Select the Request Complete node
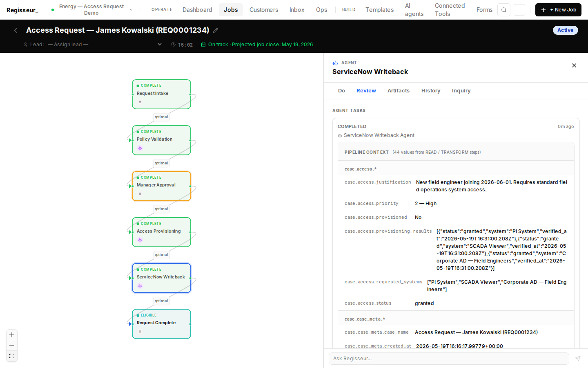 [x=161, y=324]
